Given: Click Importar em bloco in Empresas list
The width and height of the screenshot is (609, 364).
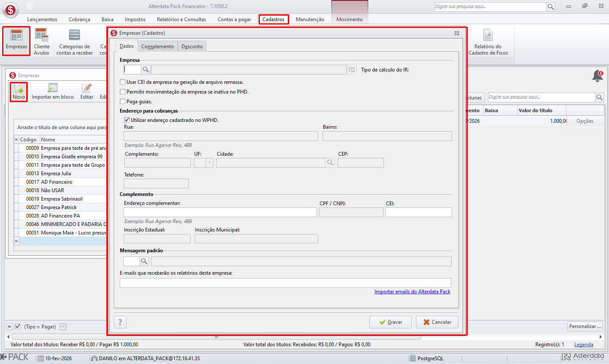Looking at the screenshot, I should click(52, 91).
